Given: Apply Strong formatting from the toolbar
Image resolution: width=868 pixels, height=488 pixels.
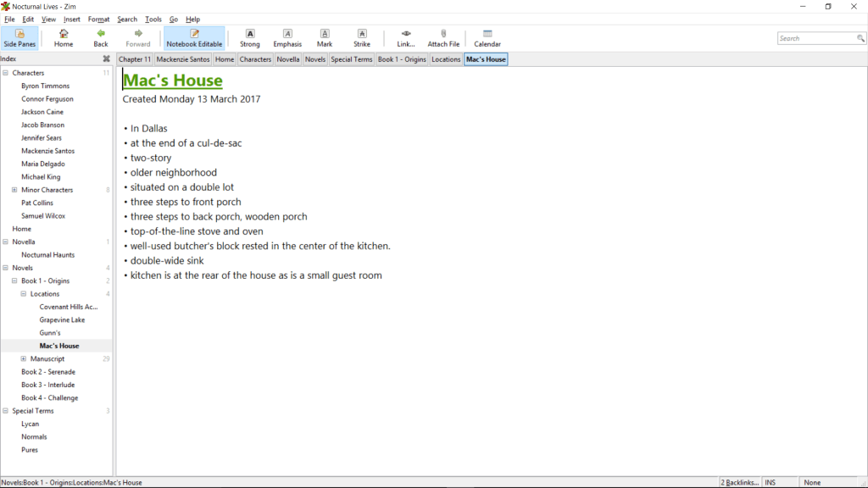Looking at the screenshot, I should click(x=250, y=38).
